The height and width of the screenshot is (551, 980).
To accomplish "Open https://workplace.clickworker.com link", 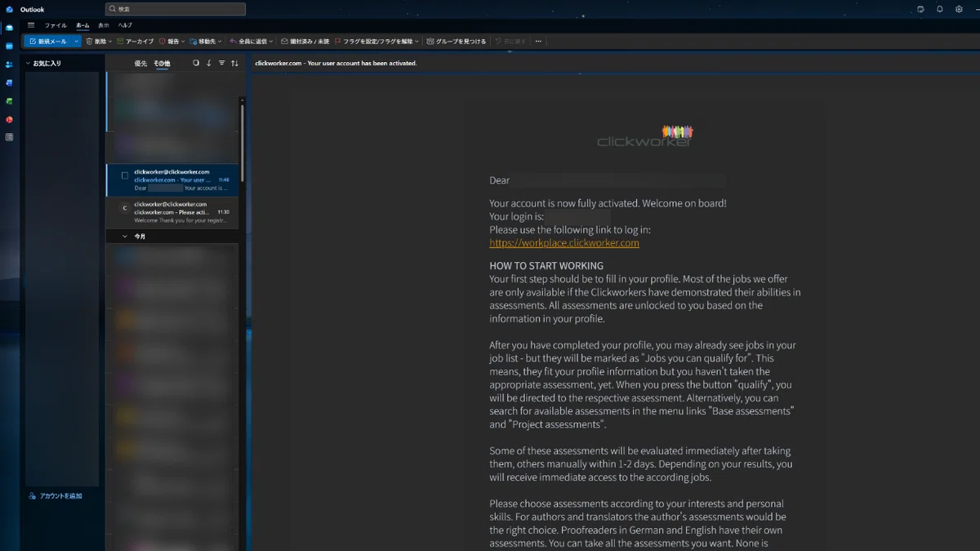I will (x=564, y=243).
